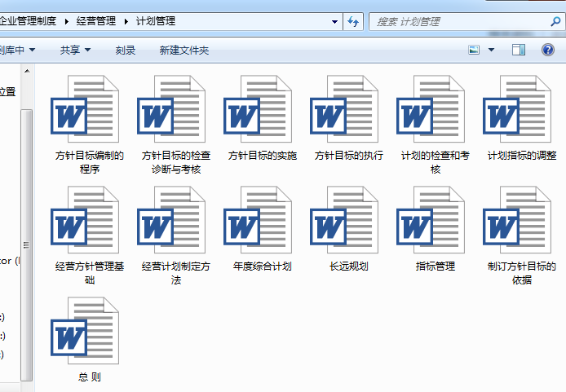Click the 刻录 toolbar button
This screenshot has width=566, height=392.
point(126,51)
